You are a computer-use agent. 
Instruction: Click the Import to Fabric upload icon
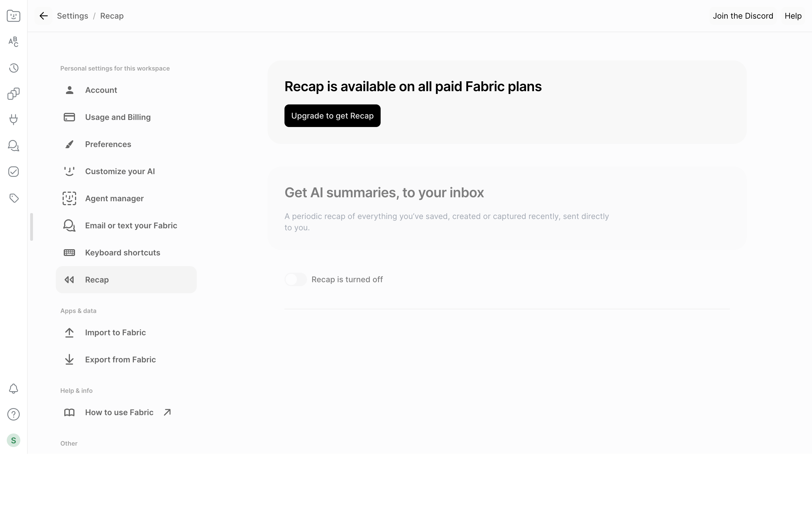[69, 333]
